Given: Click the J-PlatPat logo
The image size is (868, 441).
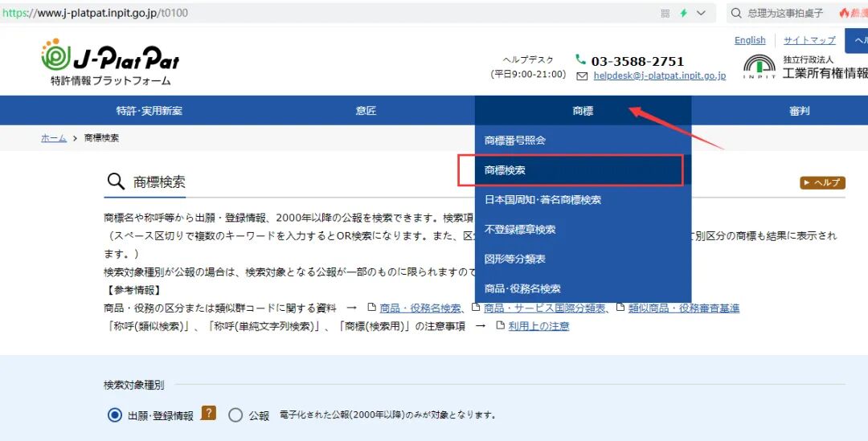Looking at the screenshot, I should pyautogui.click(x=110, y=55).
